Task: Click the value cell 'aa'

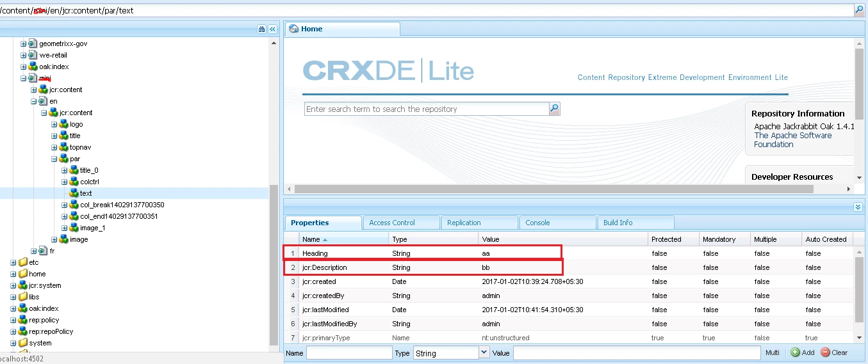Action: (x=486, y=253)
